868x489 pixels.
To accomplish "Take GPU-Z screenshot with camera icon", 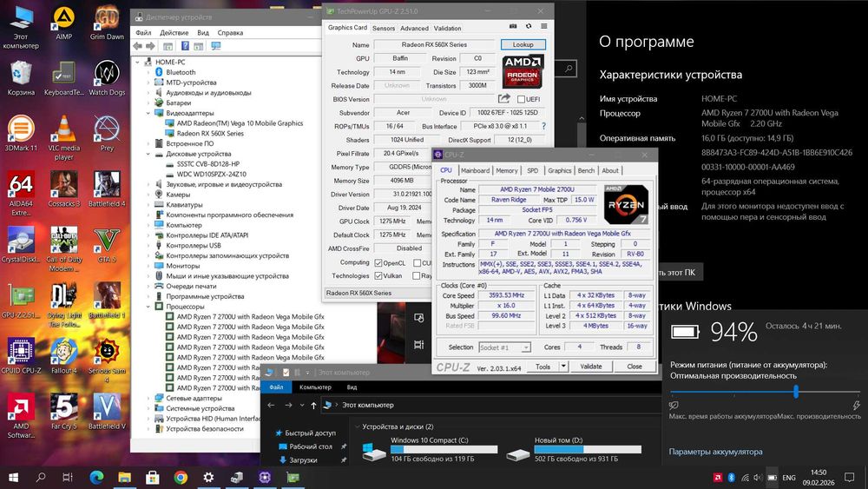I will coord(513,27).
